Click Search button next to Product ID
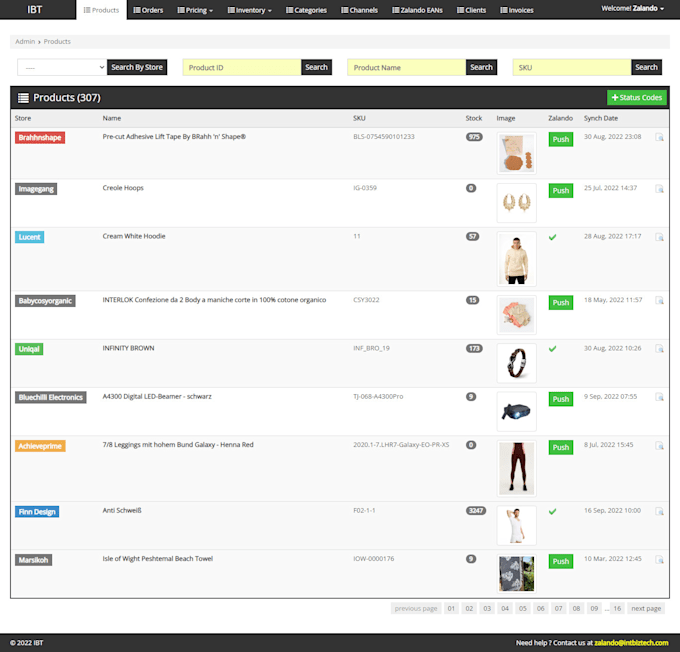 point(316,67)
